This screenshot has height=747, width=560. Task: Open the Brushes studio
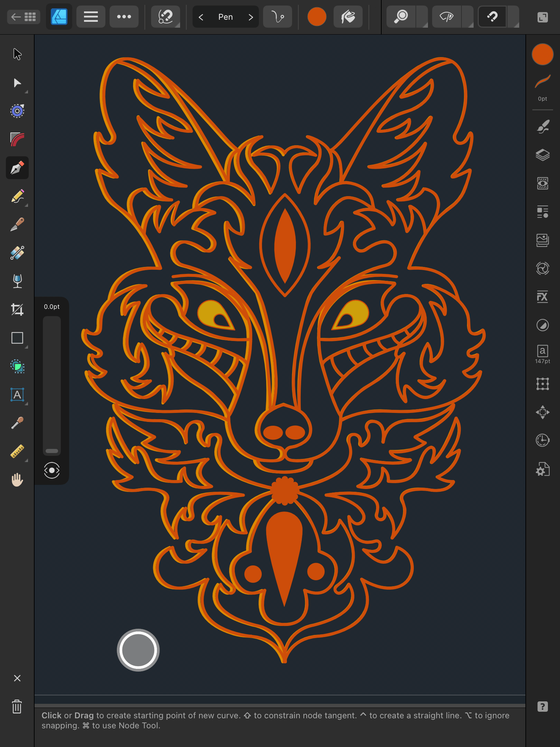[542, 127]
